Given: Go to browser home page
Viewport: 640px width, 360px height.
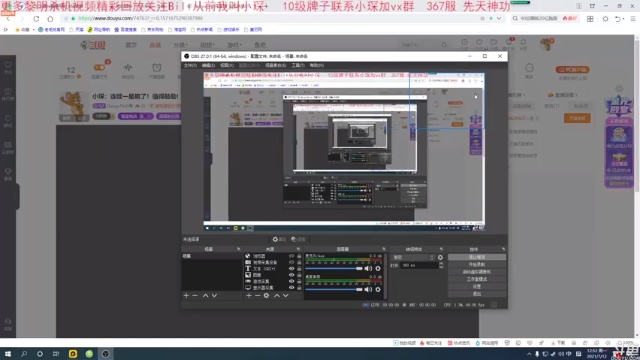Looking at the screenshot, I should click(x=50, y=18).
